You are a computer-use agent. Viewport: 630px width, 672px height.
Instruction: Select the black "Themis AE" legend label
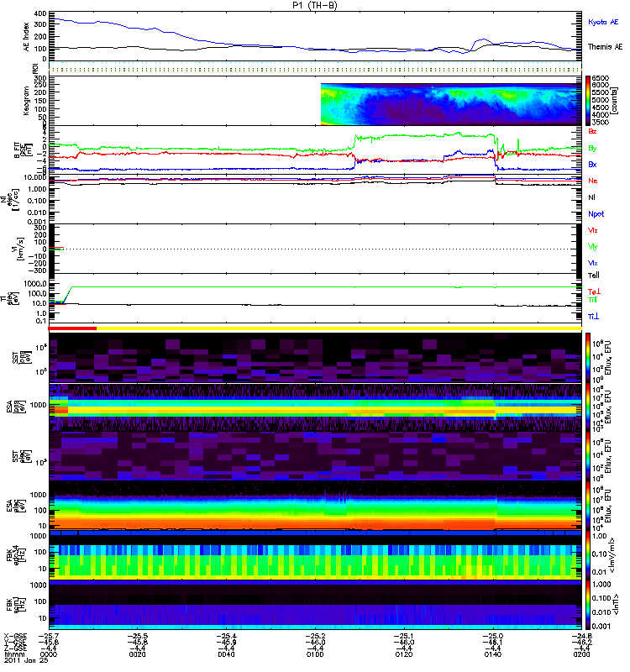pos(605,47)
